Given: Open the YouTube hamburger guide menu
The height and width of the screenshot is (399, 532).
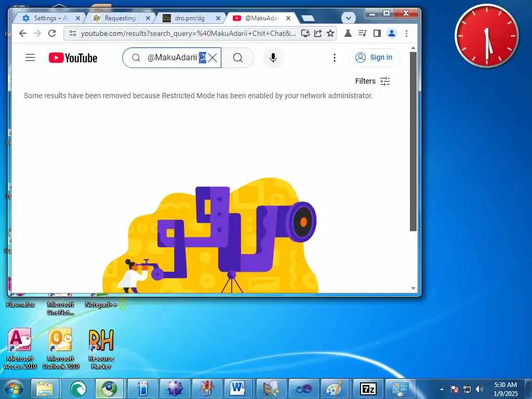Looking at the screenshot, I should coord(30,58).
